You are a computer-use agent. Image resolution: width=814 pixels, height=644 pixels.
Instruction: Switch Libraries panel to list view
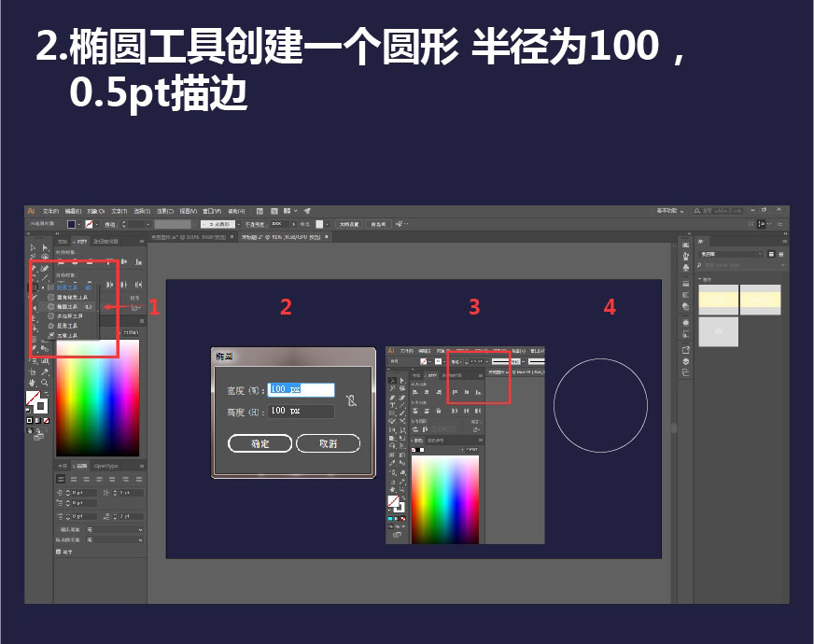(780, 254)
